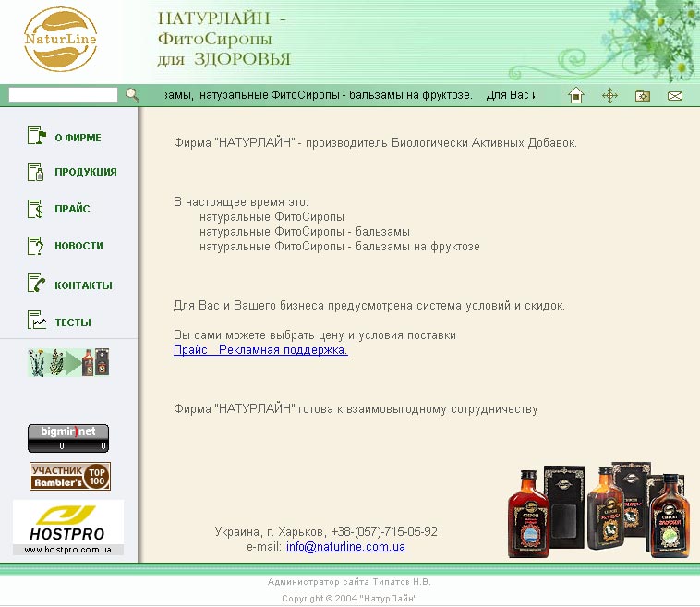
Task: Click the chart icon next to ТЕСТЫ
Action: click(37, 320)
